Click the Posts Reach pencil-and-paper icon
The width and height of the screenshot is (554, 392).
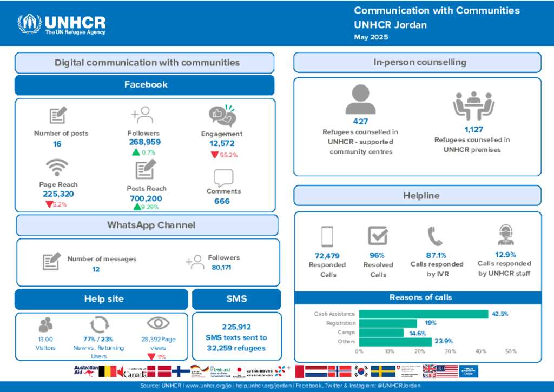[146, 169]
